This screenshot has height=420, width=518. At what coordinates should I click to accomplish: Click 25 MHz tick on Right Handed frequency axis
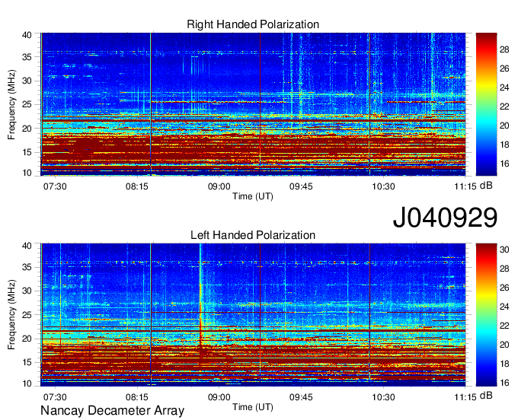(x=27, y=104)
